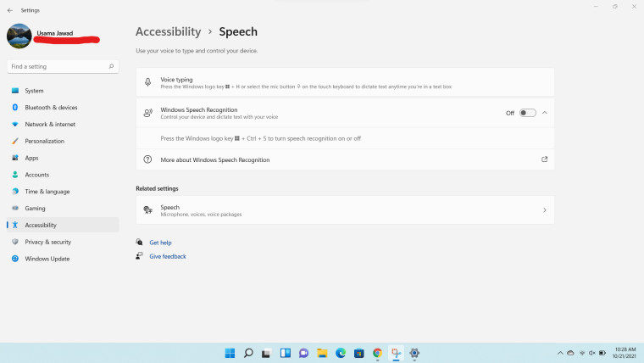Open the Give feedback link
This screenshot has width=644, height=363.
pos(168,256)
